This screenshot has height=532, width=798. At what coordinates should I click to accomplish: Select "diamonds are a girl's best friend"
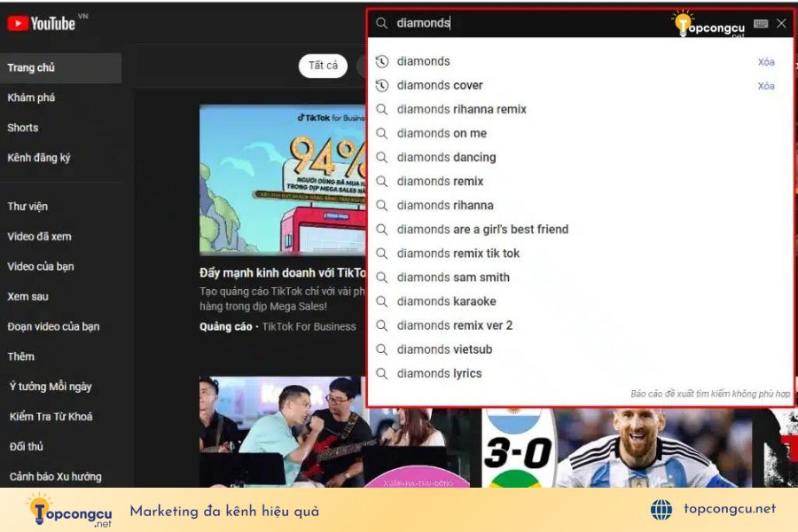(x=482, y=229)
